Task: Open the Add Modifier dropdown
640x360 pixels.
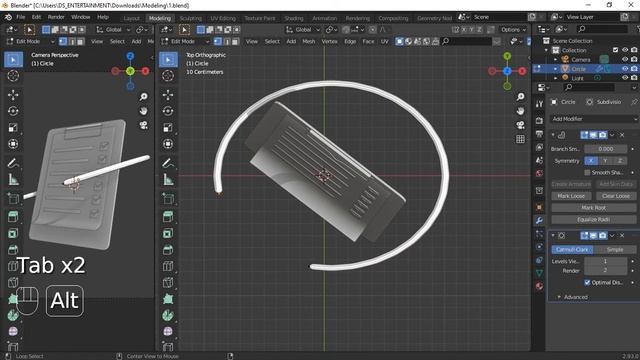Action: (594, 119)
